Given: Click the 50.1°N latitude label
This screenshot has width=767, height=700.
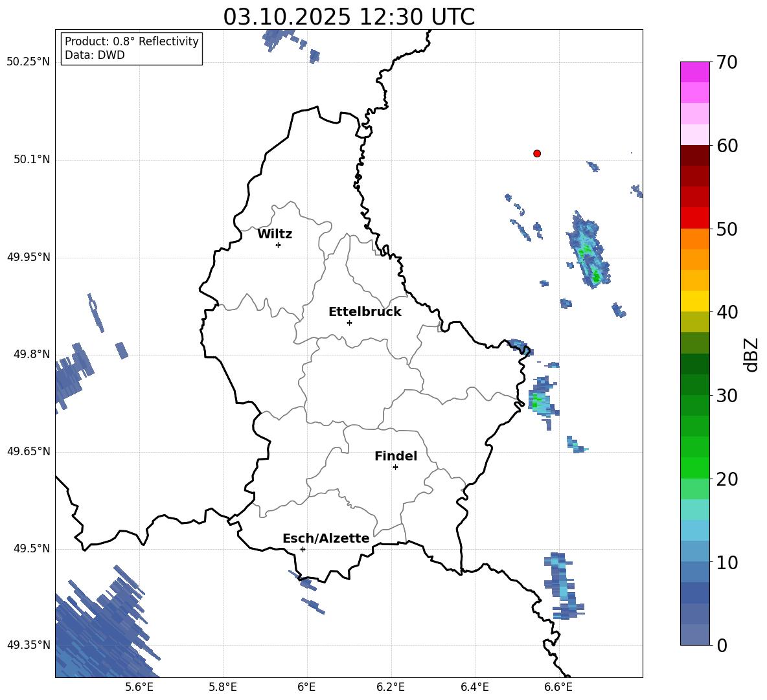Looking at the screenshot, I should click(x=32, y=160).
